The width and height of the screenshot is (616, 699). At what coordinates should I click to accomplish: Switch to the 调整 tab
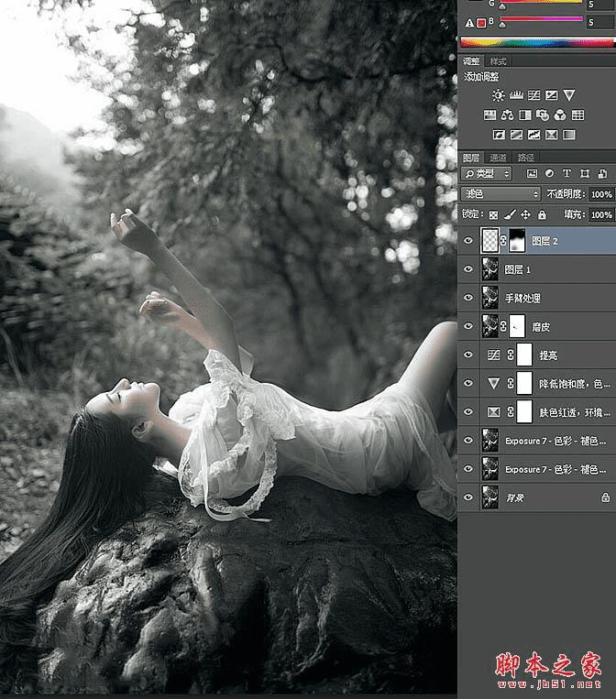click(471, 61)
